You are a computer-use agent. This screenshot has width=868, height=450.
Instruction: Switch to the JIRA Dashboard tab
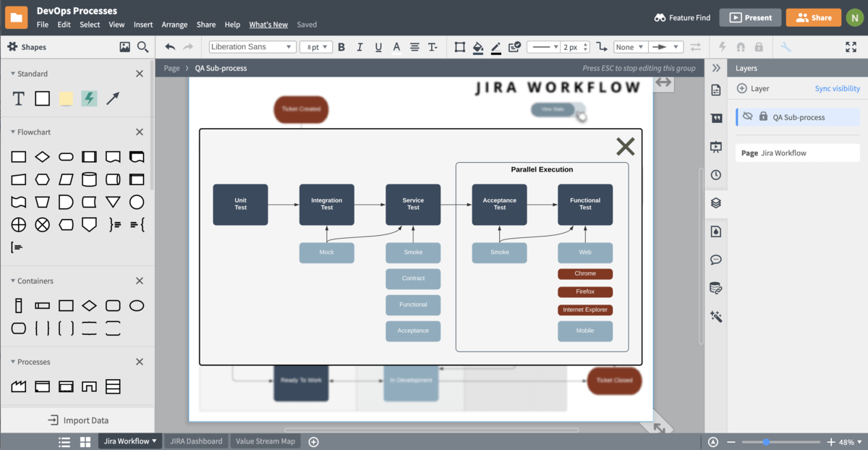pyautogui.click(x=195, y=440)
